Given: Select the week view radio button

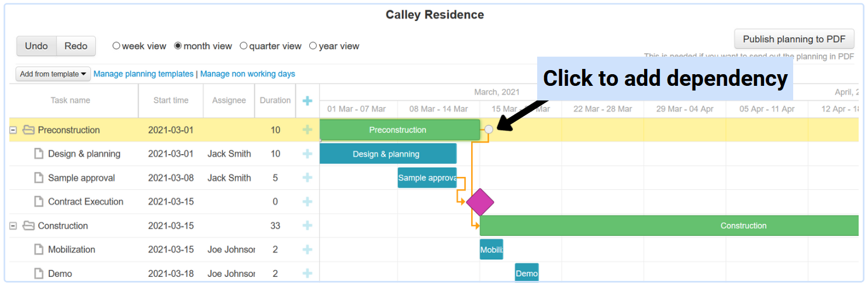Looking at the screenshot, I should pos(116,46).
